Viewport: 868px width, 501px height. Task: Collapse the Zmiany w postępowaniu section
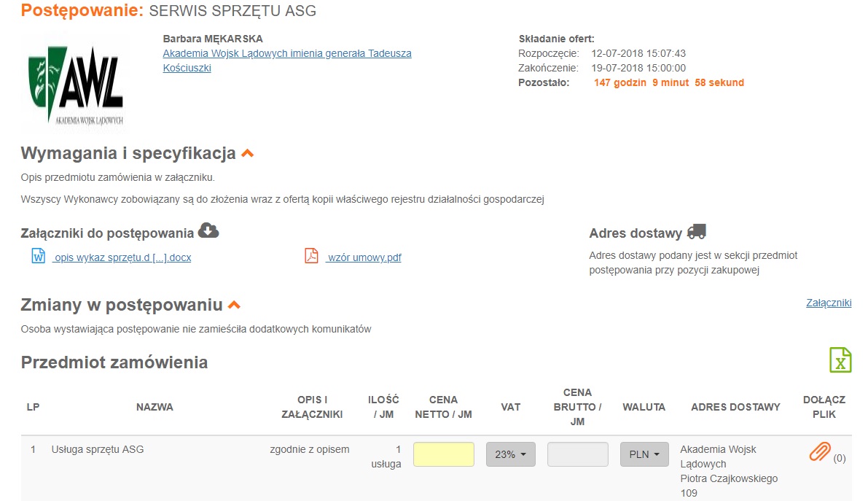[x=234, y=305]
